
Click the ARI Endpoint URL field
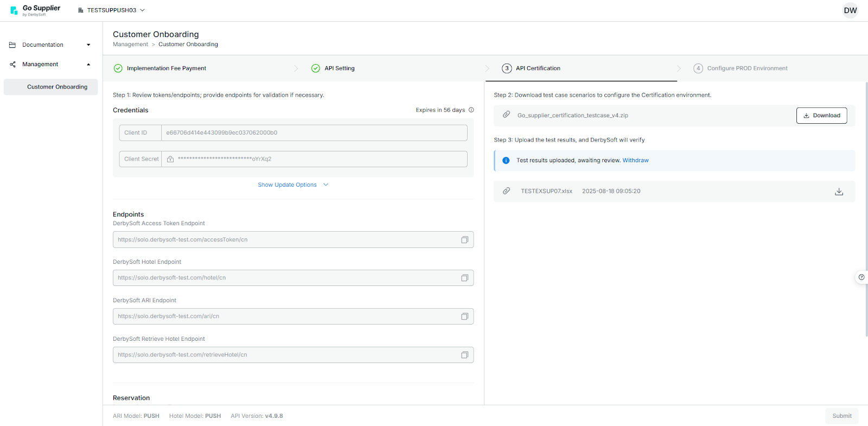(x=293, y=316)
